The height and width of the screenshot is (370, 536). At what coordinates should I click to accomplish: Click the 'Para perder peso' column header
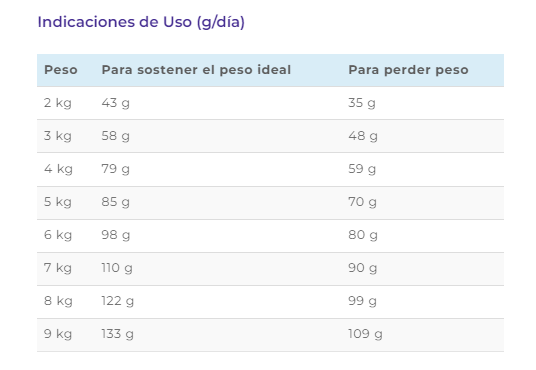(408, 70)
